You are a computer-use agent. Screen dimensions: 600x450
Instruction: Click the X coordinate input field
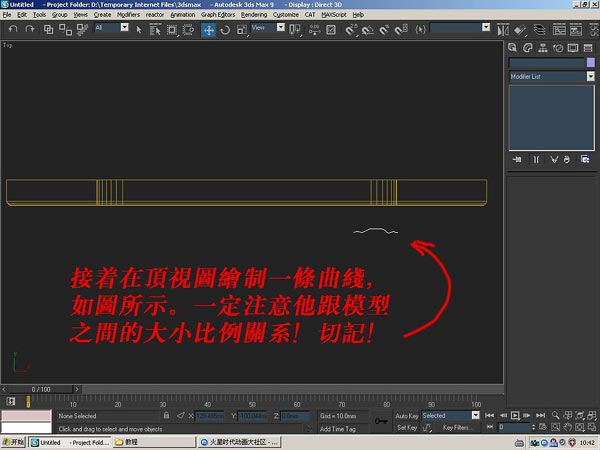click(210, 415)
